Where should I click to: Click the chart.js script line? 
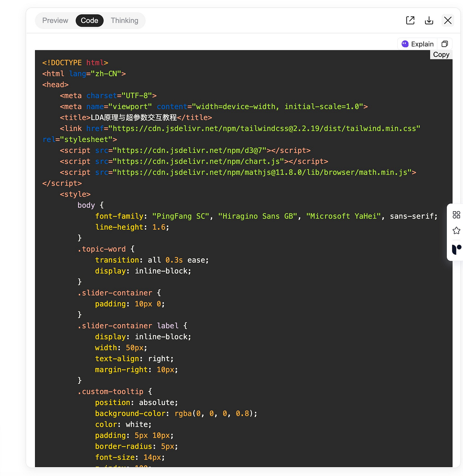pyautogui.click(x=194, y=162)
